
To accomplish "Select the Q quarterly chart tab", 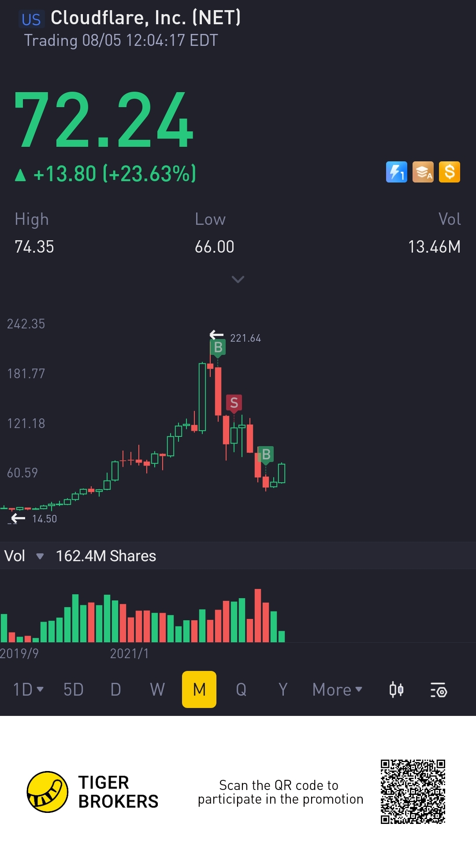I will pos(241,689).
